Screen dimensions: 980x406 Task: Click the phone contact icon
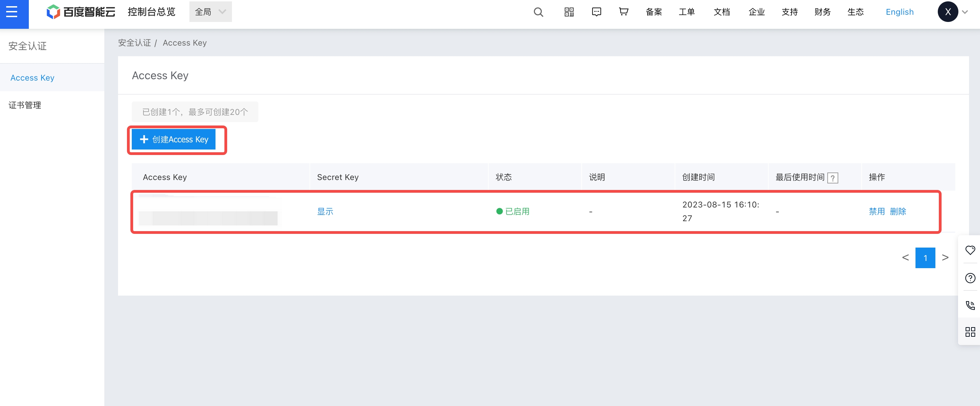970,305
